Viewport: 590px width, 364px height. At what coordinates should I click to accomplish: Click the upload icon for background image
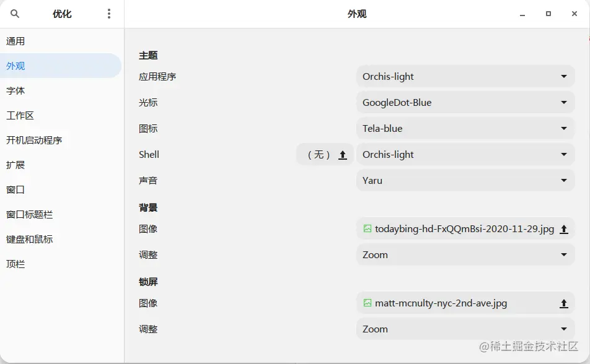(x=563, y=228)
